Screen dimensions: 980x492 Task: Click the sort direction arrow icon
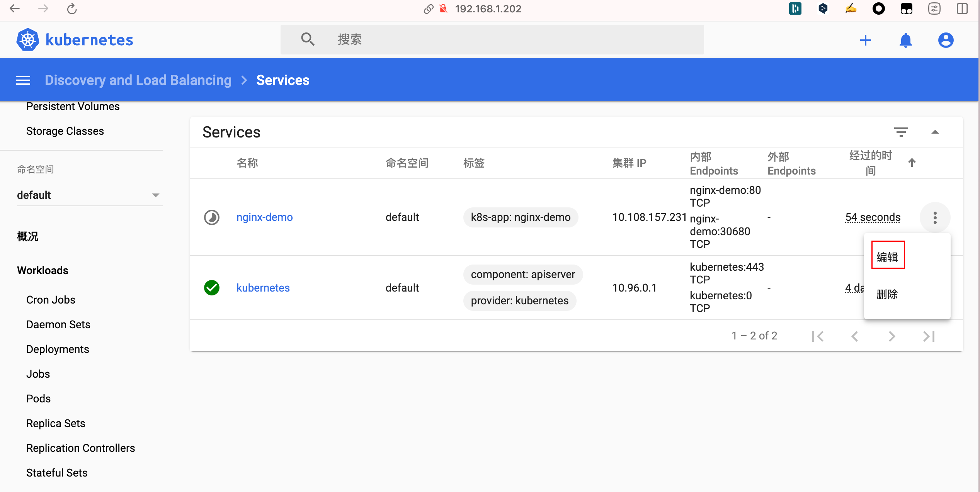(x=912, y=163)
